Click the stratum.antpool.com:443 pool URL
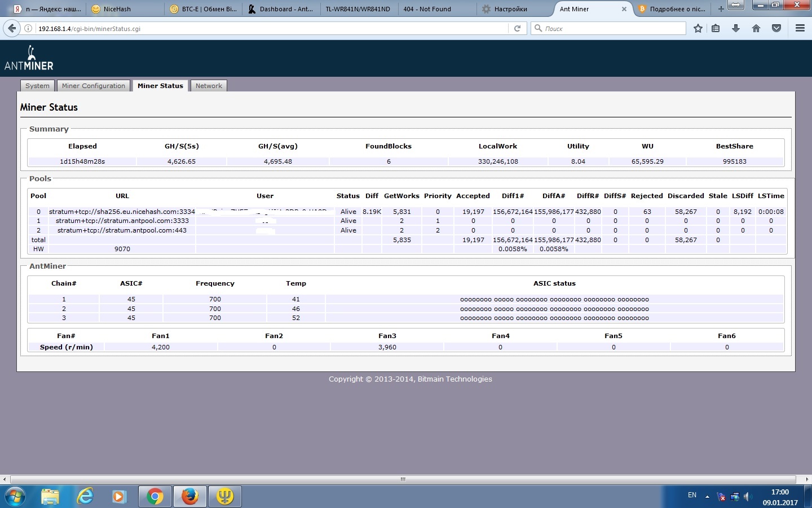 click(x=122, y=230)
